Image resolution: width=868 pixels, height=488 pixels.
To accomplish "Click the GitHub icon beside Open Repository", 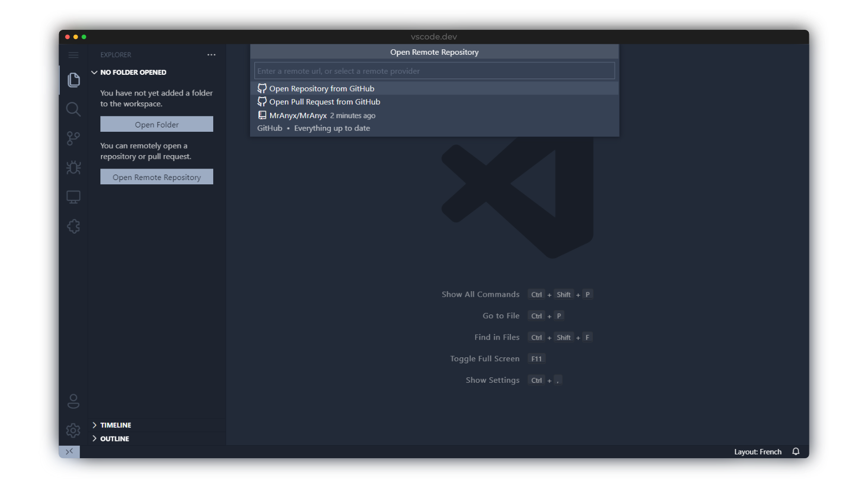I will tap(262, 88).
